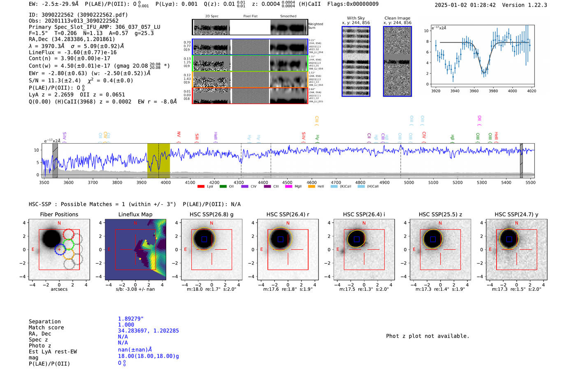Click the dashed vertical line near 4430 Å

(x=271, y=160)
